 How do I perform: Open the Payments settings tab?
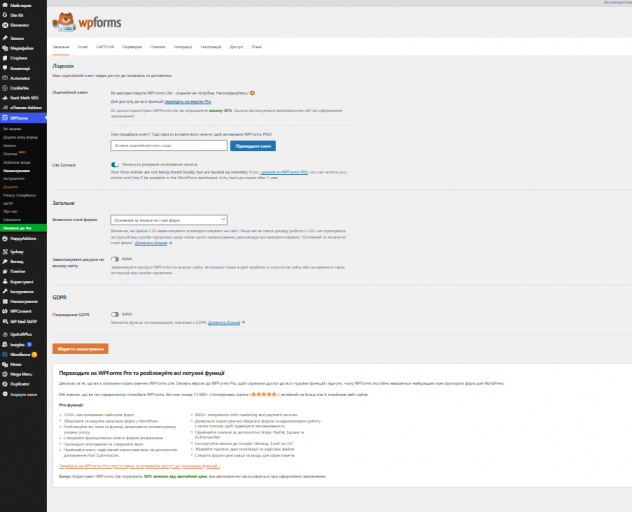click(x=158, y=47)
